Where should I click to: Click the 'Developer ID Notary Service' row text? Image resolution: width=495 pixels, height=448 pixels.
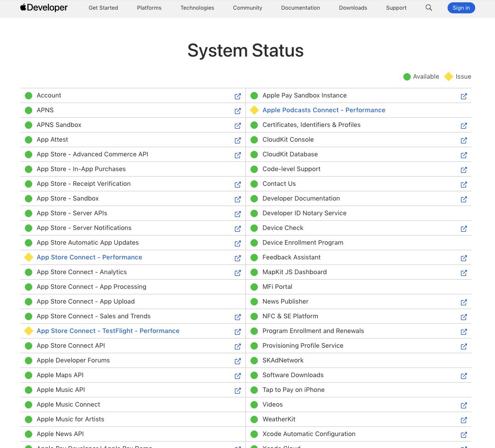[x=304, y=213]
